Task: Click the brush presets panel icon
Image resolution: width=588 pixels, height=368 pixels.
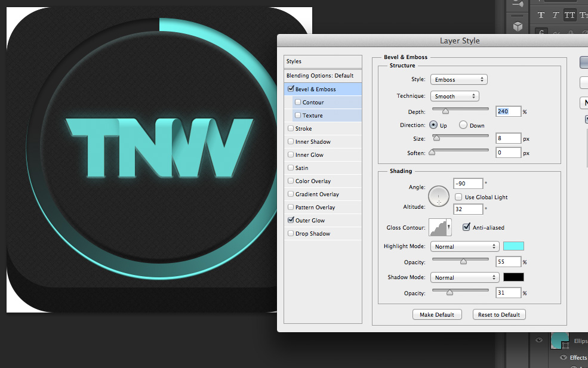Action: [x=518, y=5]
